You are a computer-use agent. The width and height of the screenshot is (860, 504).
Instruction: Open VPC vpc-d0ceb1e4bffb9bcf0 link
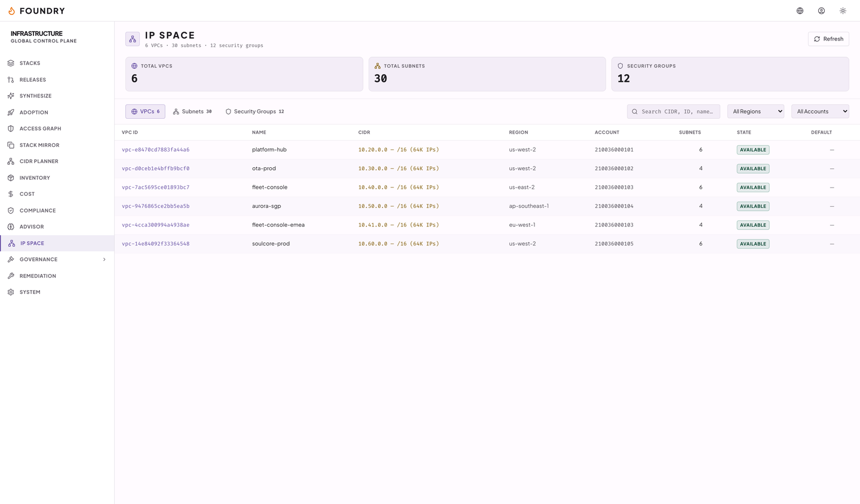click(155, 168)
